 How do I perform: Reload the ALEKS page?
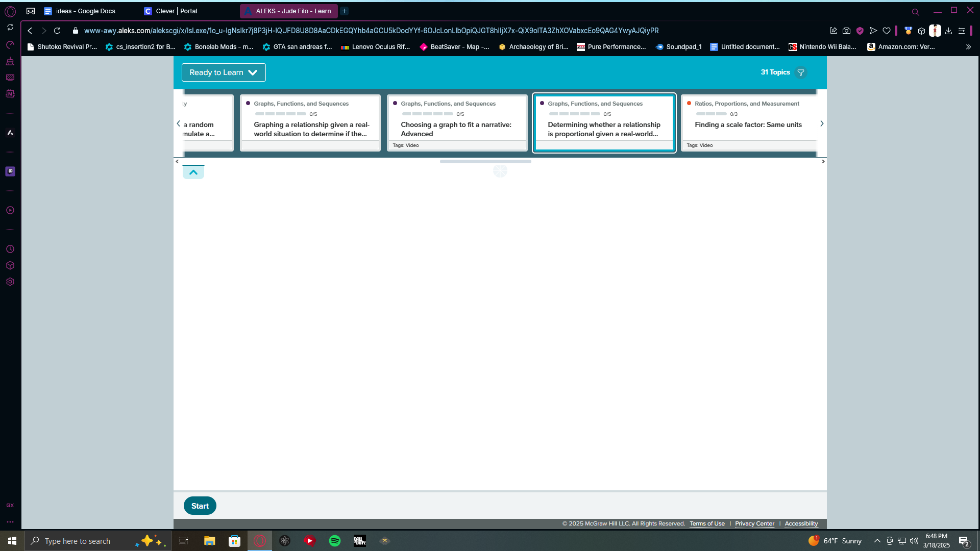click(57, 31)
